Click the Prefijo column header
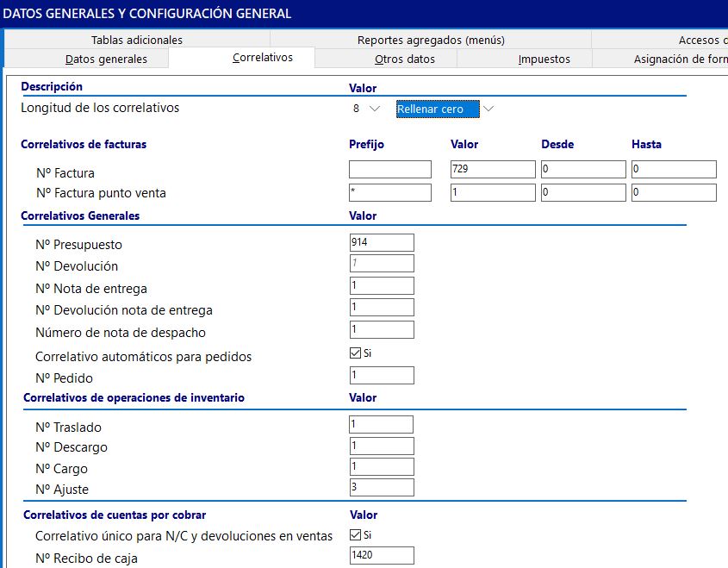Viewport: 728px width, 568px height. coord(366,145)
